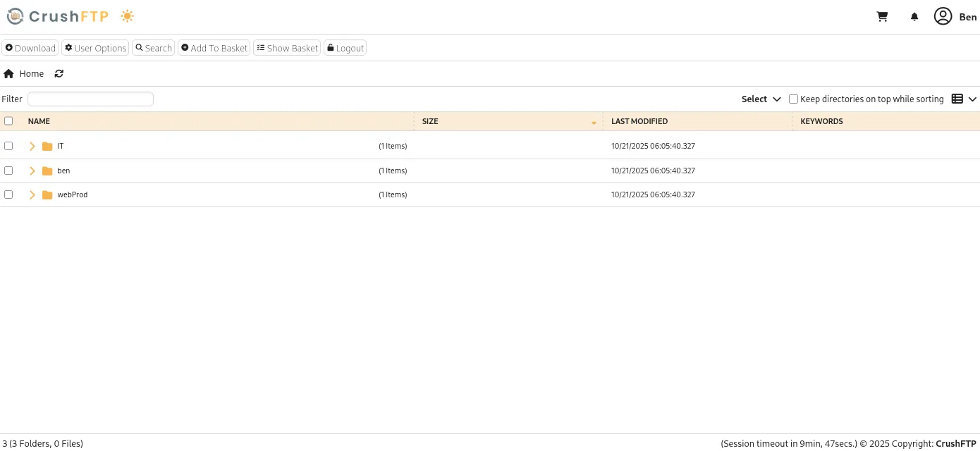
Task: Sort by LAST MODIFIED column header
Action: point(639,121)
